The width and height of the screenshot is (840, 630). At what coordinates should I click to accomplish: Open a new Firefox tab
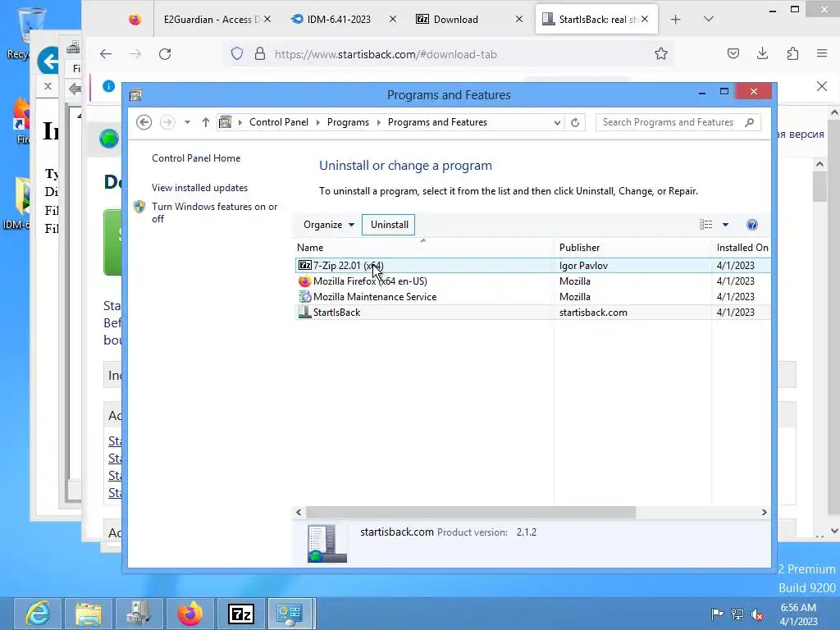[x=676, y=20]
